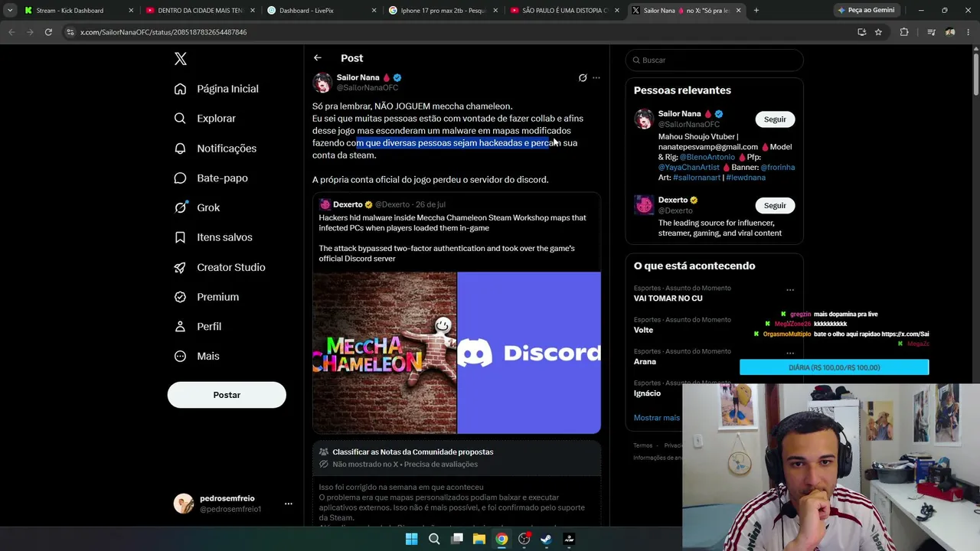Open Bate-papo in the sidebar

tap(211, 178)
